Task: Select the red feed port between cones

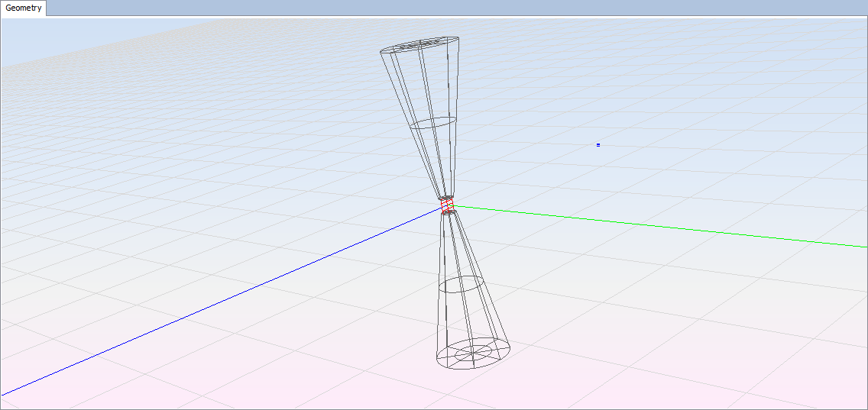Action: pos(448,207)
